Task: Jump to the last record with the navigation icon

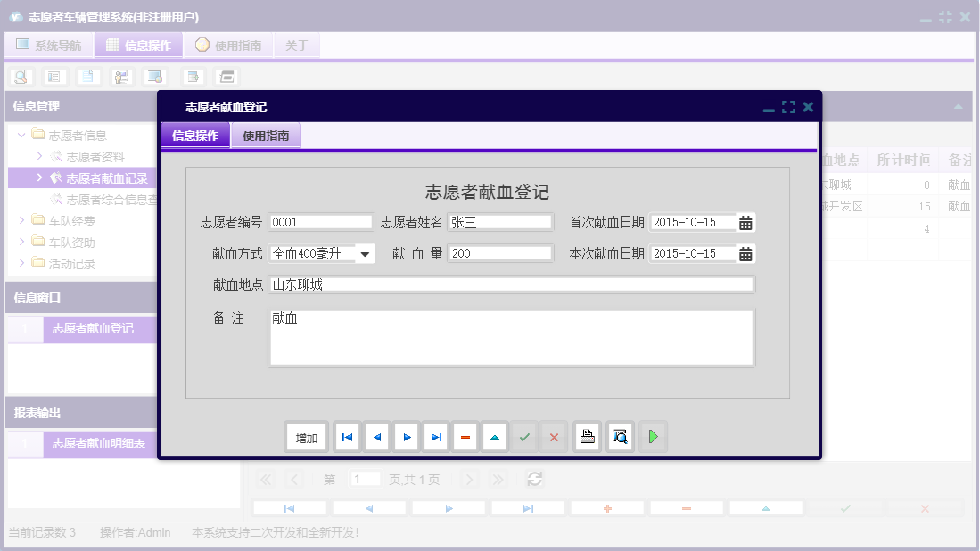Action: coord(435,436)
